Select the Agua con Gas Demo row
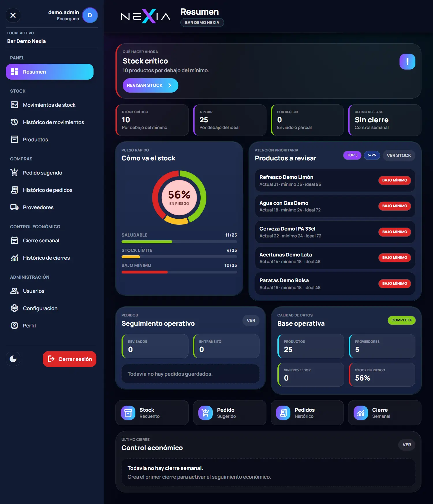Screen dimensions: 433x504 [335, 206]
